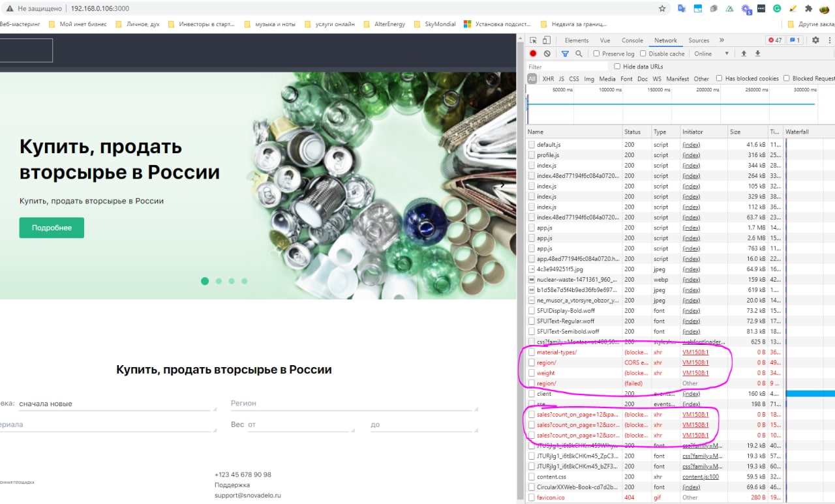Tick the Has blocked cookies checkbox

pos(719,78)
